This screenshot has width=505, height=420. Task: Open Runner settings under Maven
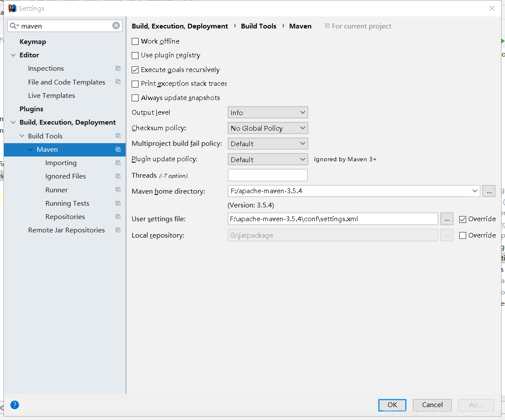[57, 190]
